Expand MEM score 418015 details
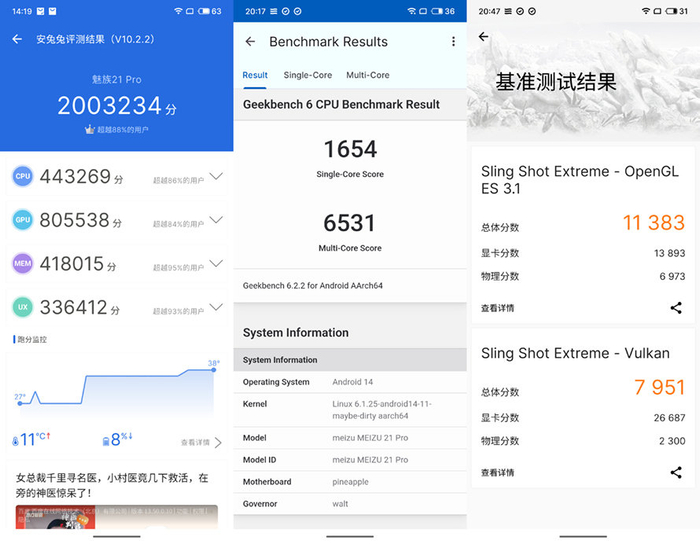The height and width of the screenshot is (544, 700). pyautogui.click(x=216, y=263)
